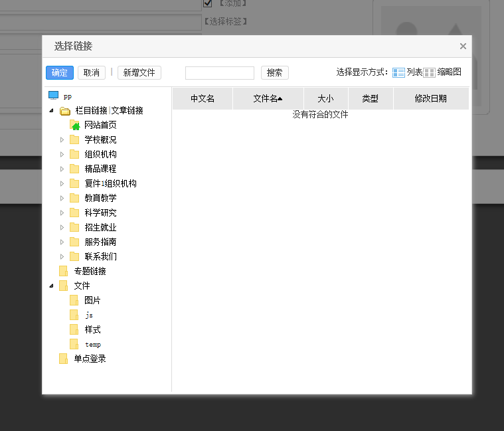Click the 样式 file icon
Screen dimensions: 504x431
click(x=74, y=329)
